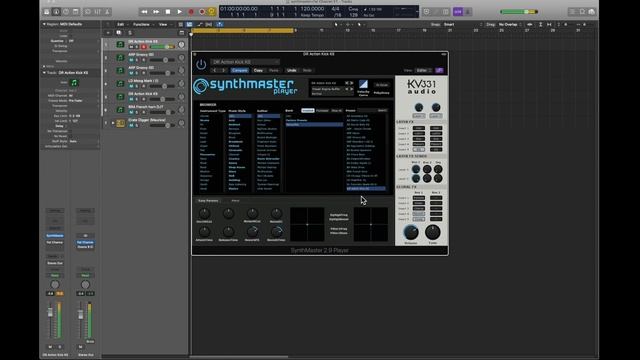The width and height of the screenshot is (640, 360).
Task: Expand the Crate Digger track stack
Action: pyautogui.click(x=113, y=123)
